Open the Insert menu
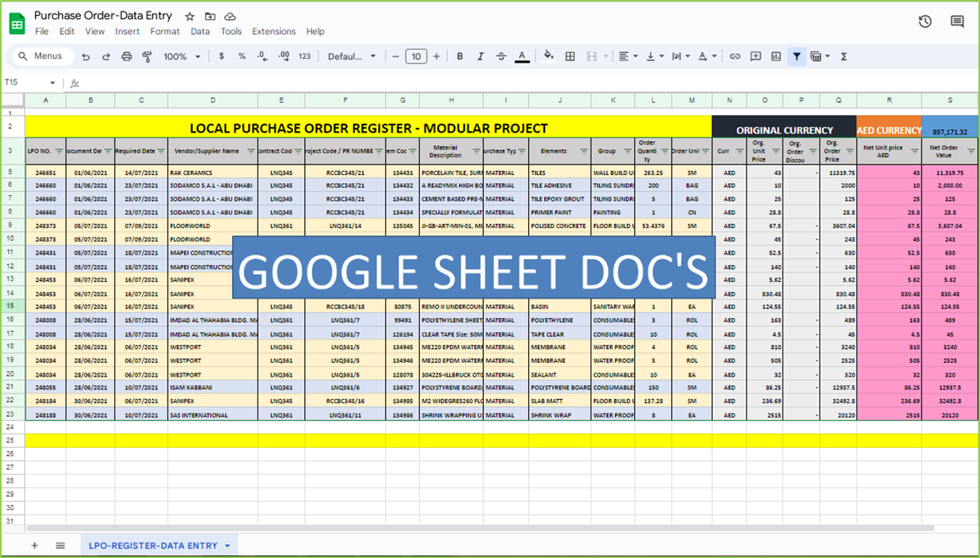Screen dimensions: 980x558 click(x=127, y=31)
